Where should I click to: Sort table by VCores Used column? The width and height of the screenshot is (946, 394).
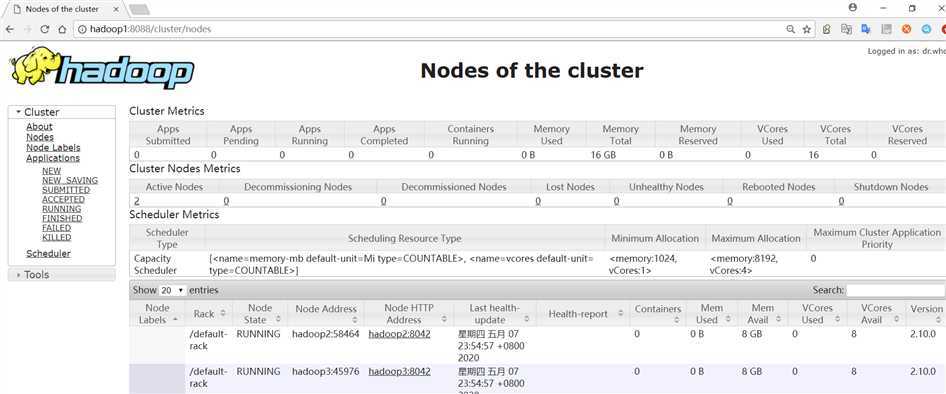point(817,314)
